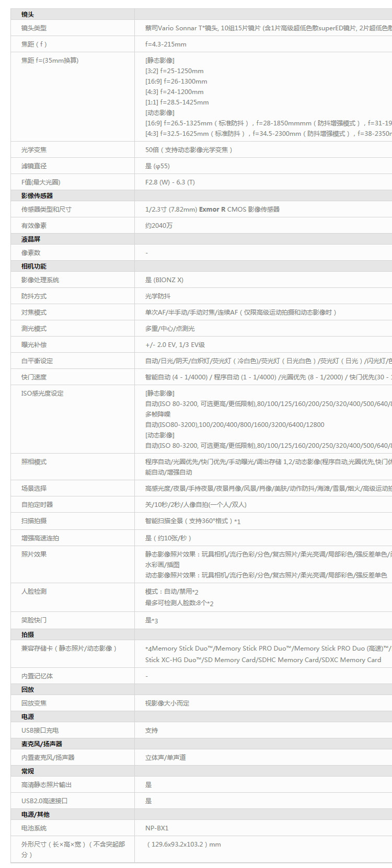
Task: Click the 支持 USB charging value
Action: point(152,731)
